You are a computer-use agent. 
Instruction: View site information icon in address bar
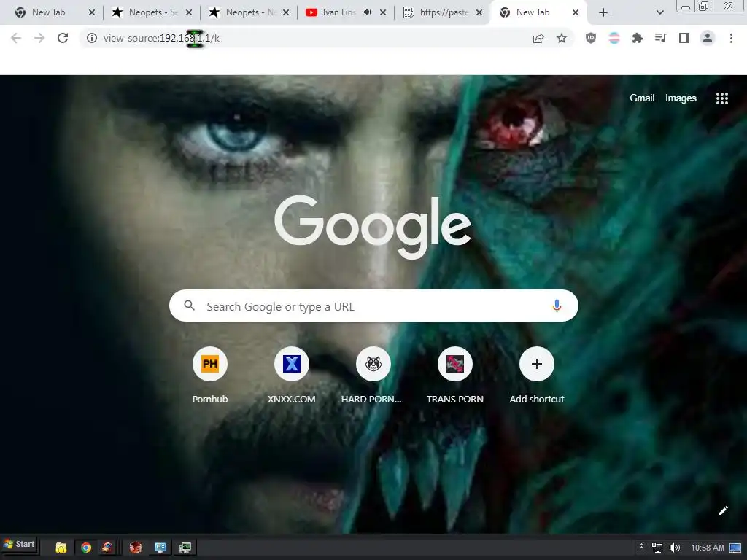click(x=91, y=38)
